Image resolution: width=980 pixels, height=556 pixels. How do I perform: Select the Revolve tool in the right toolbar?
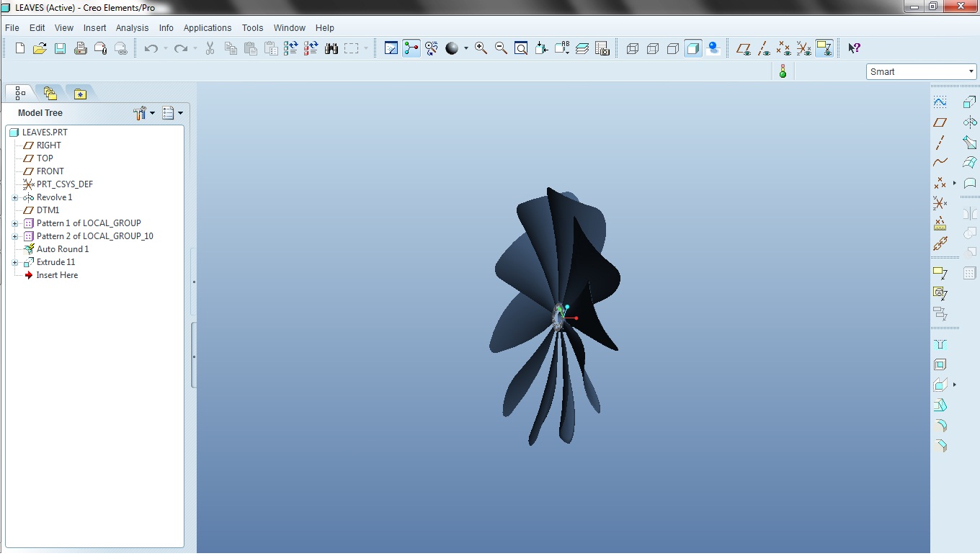(x=970, y=122)
